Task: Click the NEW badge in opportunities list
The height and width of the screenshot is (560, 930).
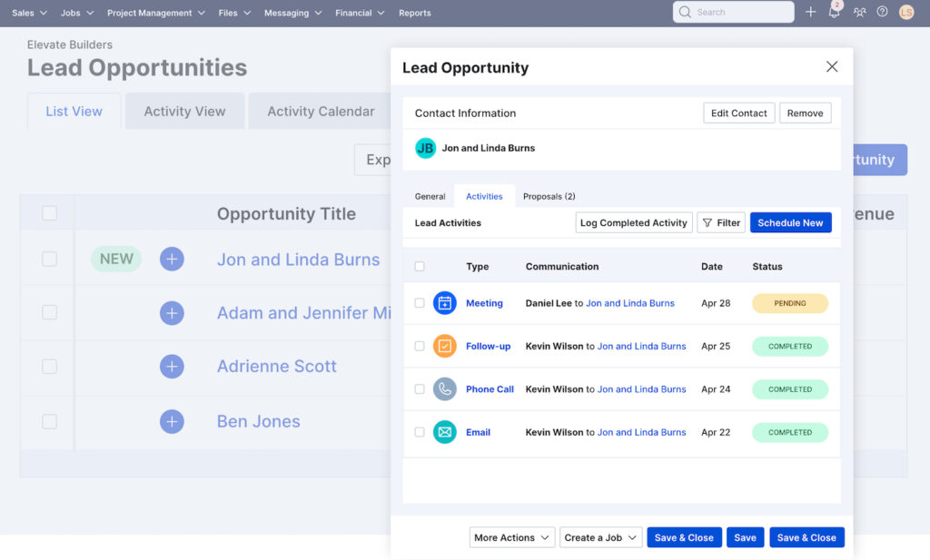Action: point(116,259)
